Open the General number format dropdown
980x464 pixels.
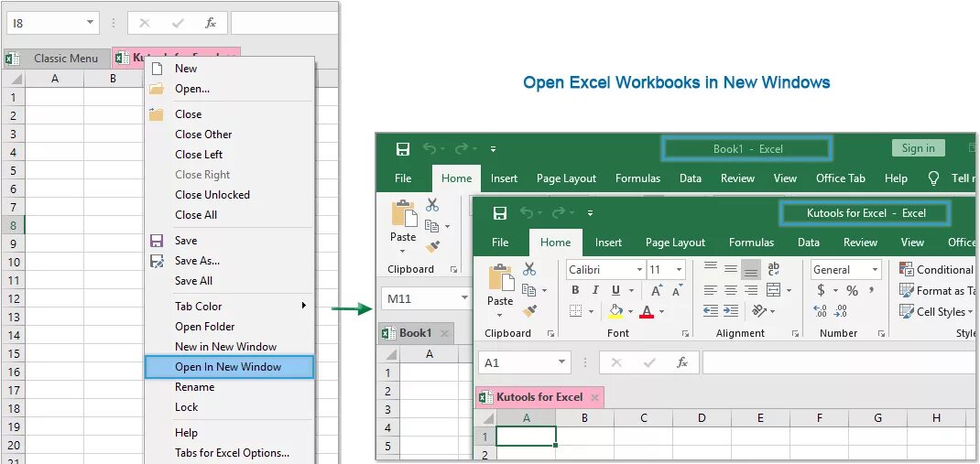[876, 270]
